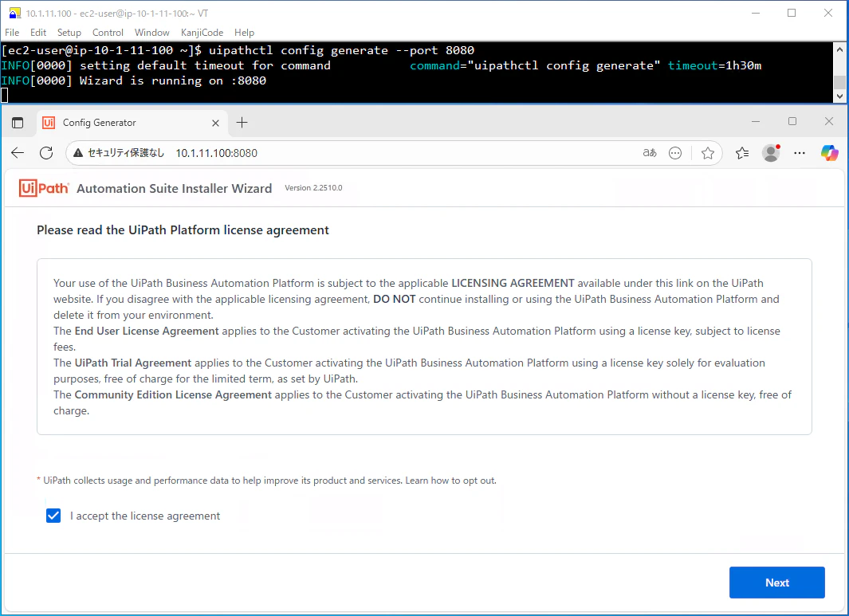Add this page to favorites star
The image size is (849, 616).
click(x=708, y=153)
